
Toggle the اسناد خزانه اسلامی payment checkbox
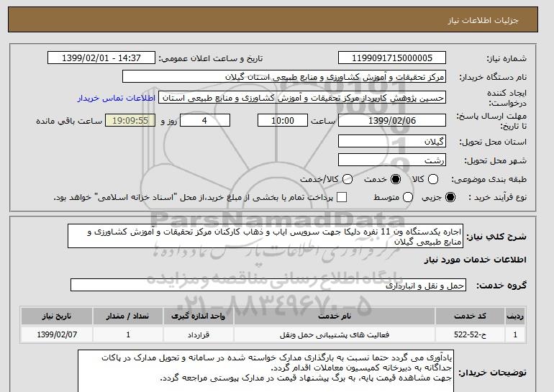click(x=342, y=197)
